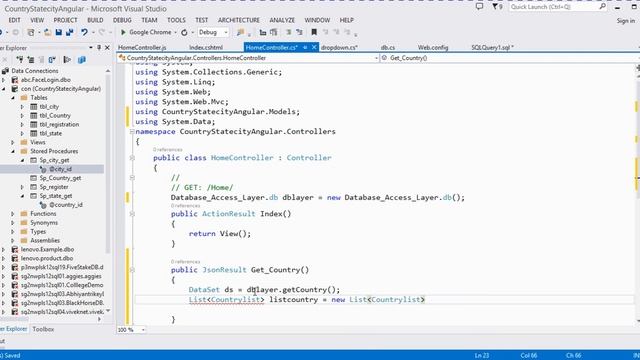Click the browser refresh icon in the toolbar
The width and height of the screenshot is (640, 360).
[x=184, y=32]
